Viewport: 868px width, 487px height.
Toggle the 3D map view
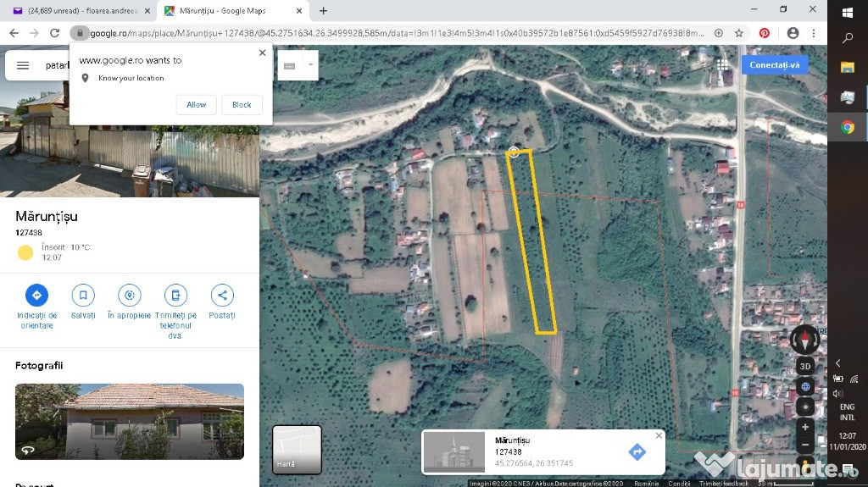tap(804, 367)
